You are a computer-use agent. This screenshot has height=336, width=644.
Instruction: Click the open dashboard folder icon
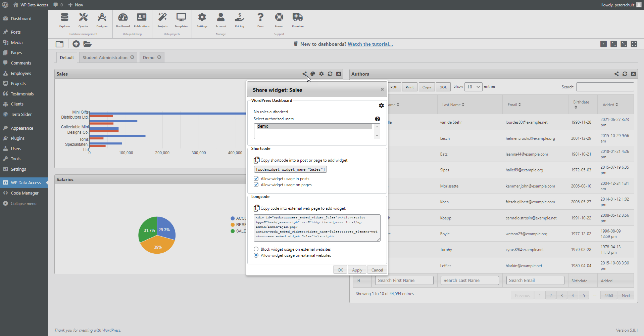pyautogui.click(x=87, y=44)
